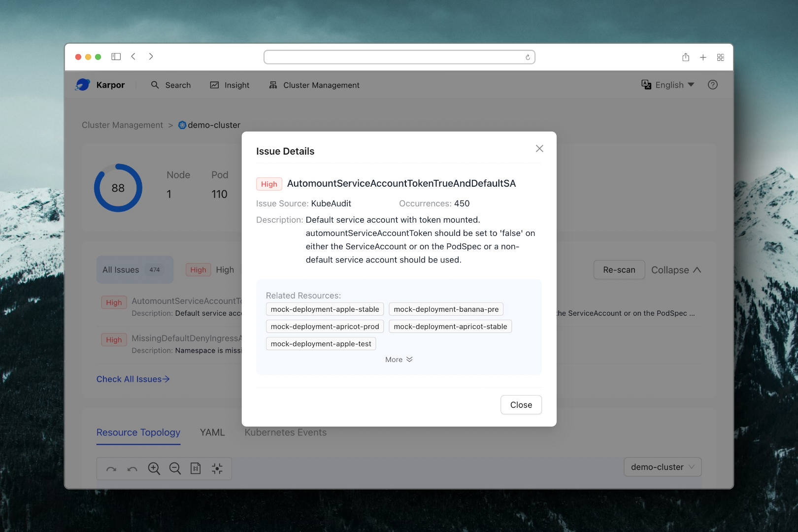Open the demo-cluster dropdown selector

tap(662, 467)
